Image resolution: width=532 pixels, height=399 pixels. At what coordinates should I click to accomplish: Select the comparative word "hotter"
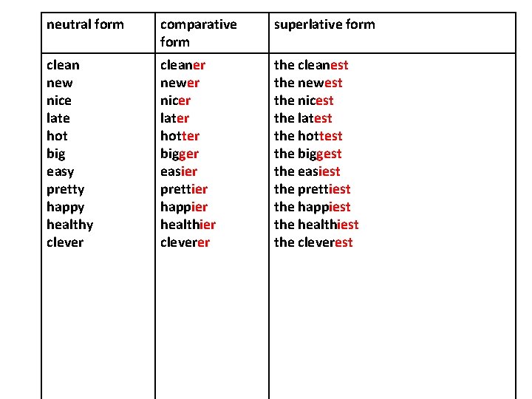[180, 136]
